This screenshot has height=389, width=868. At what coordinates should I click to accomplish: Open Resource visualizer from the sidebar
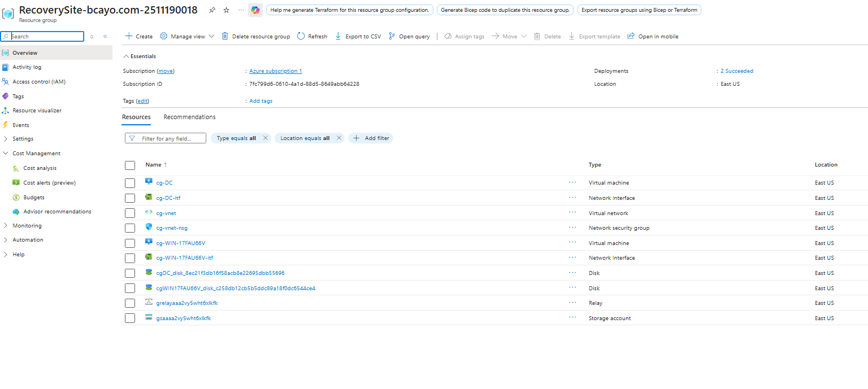coord(37,111)
